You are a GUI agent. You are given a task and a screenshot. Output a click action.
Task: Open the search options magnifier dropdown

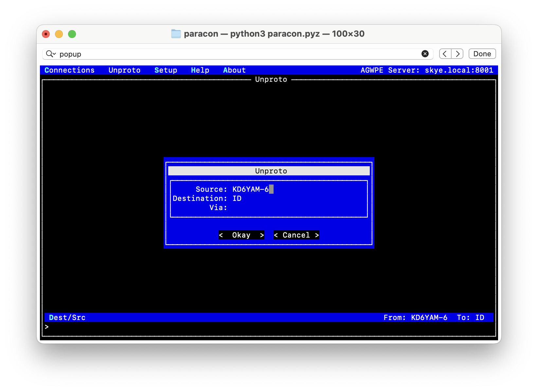[x=51, y=54]
